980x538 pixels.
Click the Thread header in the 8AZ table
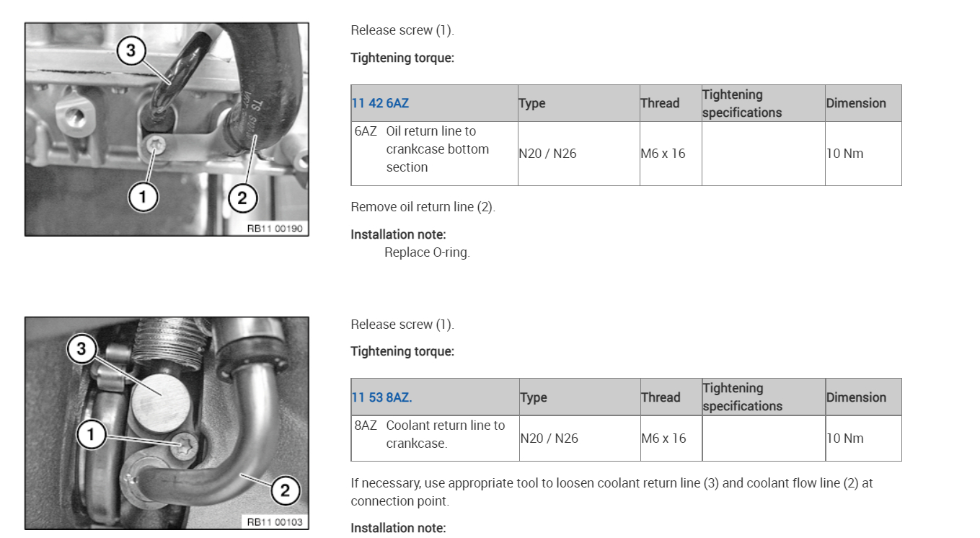pos(661,397)
